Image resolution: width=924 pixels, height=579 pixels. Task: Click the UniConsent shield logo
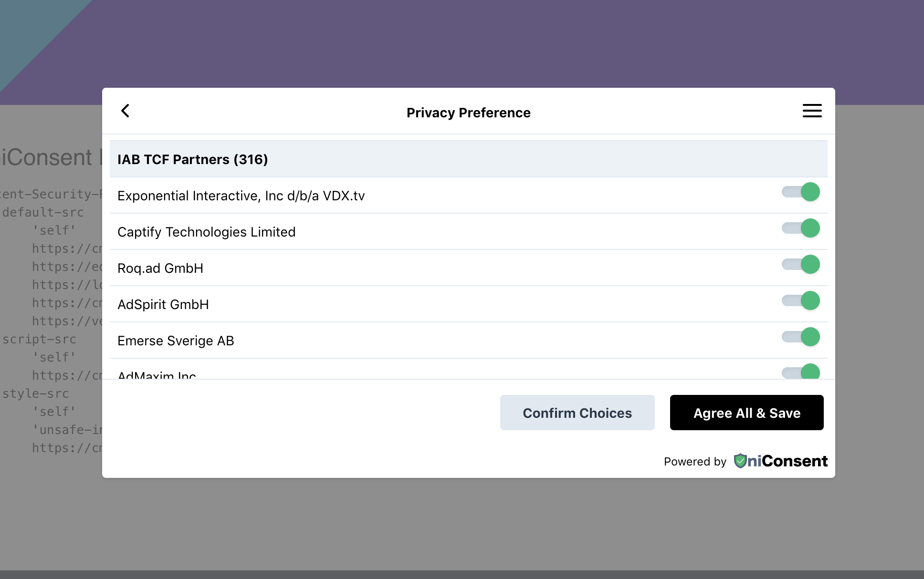(x=740, y=461)
